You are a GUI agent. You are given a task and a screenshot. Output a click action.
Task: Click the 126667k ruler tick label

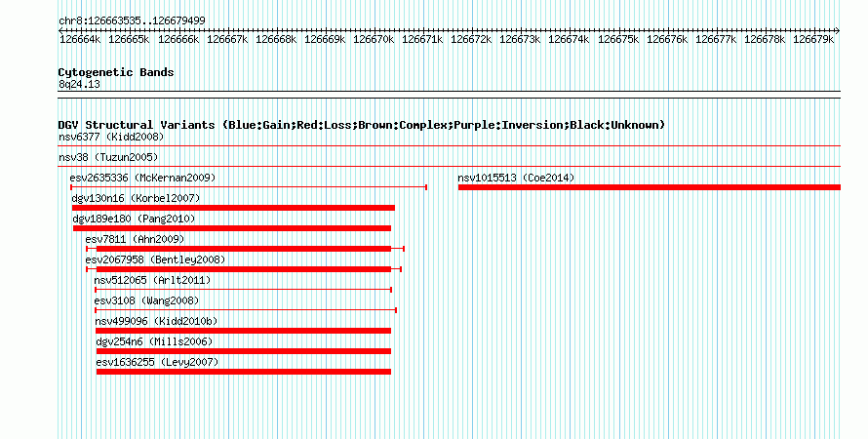[227, 39]
